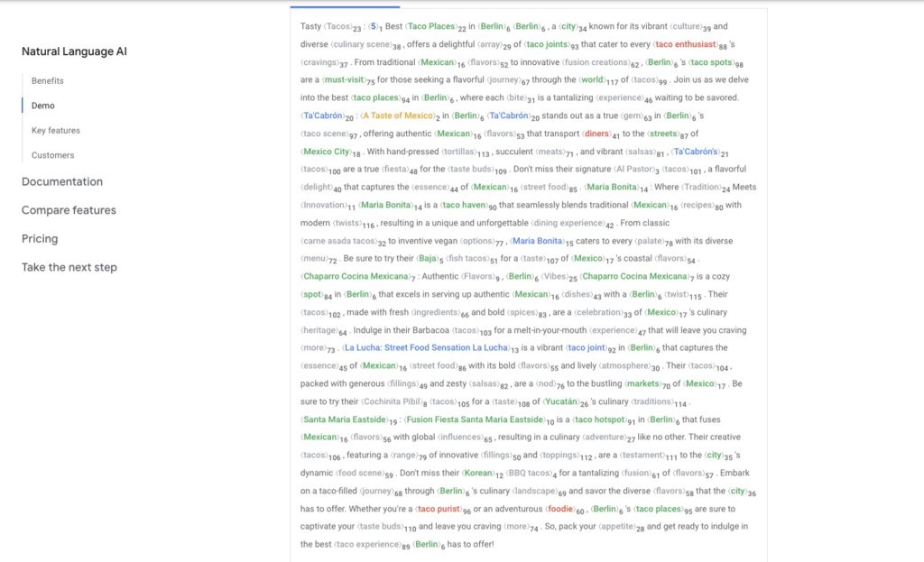Select the 'landscape' entity numbered 69

[535, 491]
